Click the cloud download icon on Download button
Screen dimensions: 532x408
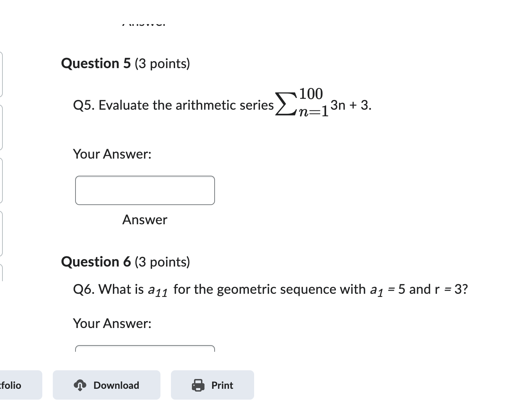pyautogui.click(x=80, y=385)
